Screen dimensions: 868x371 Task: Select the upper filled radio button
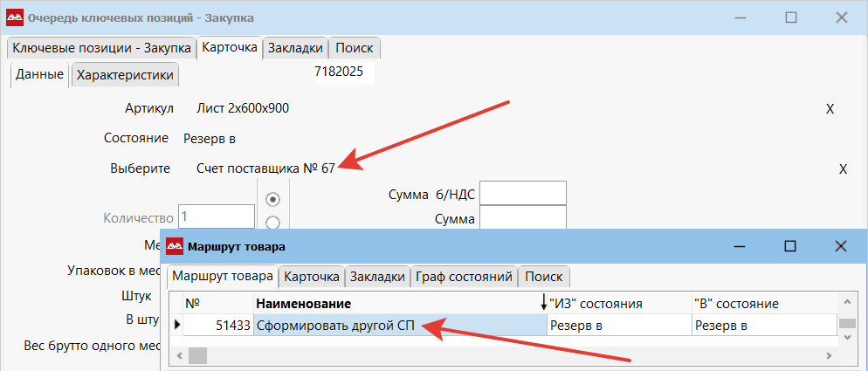[272, 198]
